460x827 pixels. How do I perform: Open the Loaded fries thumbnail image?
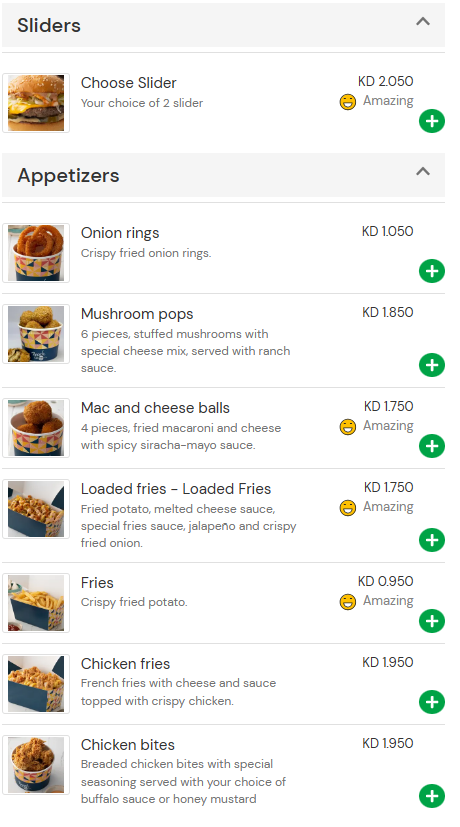coord(36,509)
